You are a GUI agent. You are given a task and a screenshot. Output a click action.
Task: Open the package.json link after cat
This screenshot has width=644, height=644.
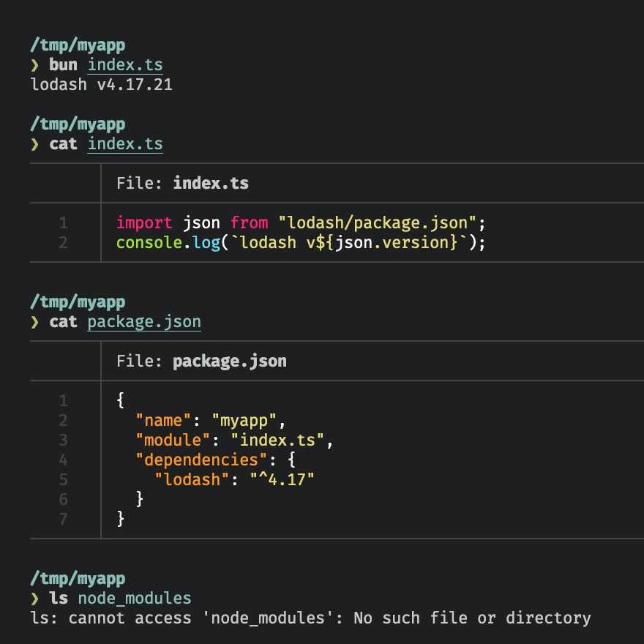[143, 321]
